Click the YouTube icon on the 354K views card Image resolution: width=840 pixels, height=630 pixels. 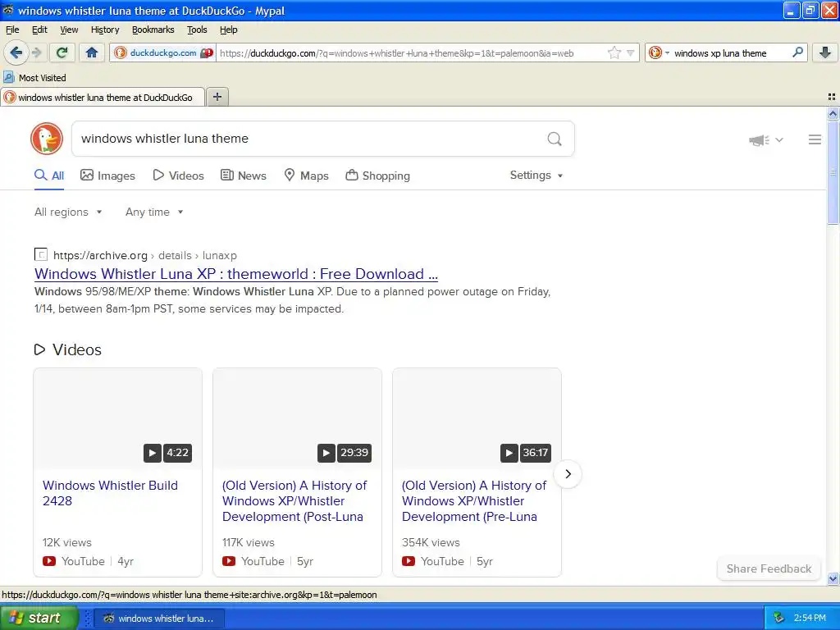coord(409,561)
